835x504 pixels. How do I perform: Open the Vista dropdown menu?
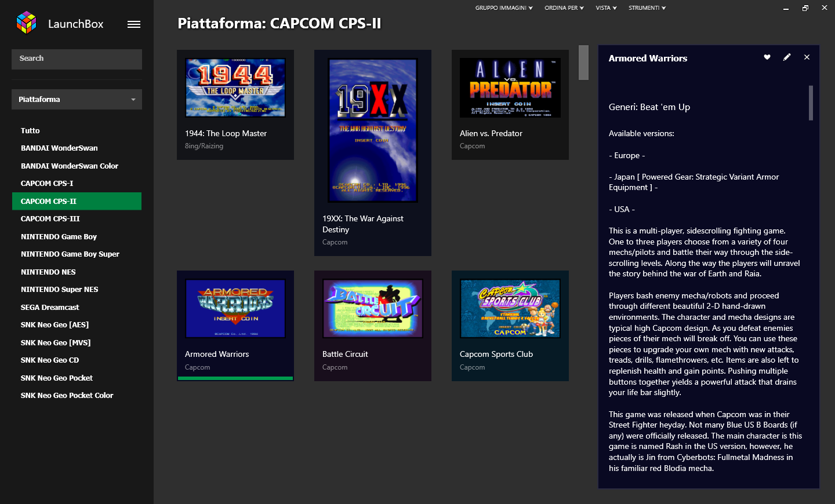click(x=606, y=8)
